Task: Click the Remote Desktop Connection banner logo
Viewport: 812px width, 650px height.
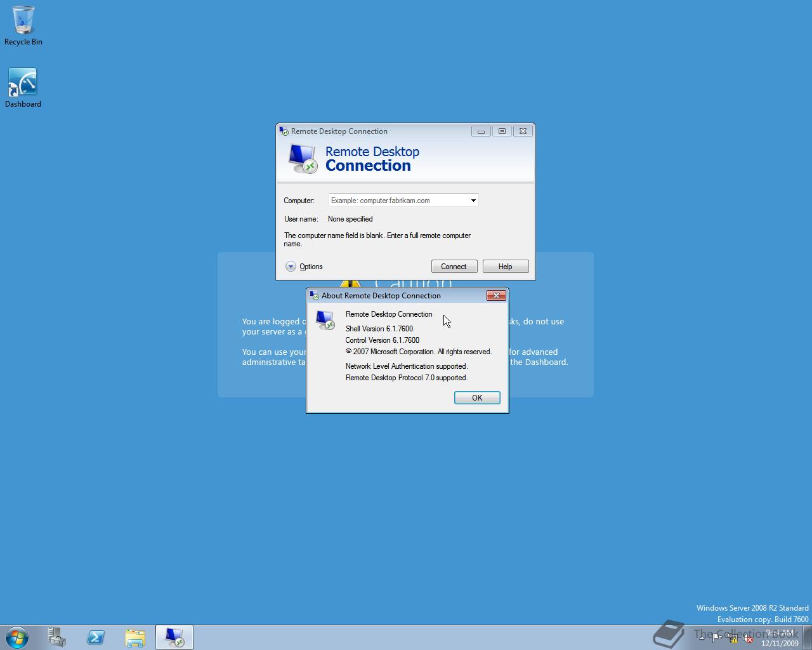Action: pyautogui.click(x=303, y=159)
